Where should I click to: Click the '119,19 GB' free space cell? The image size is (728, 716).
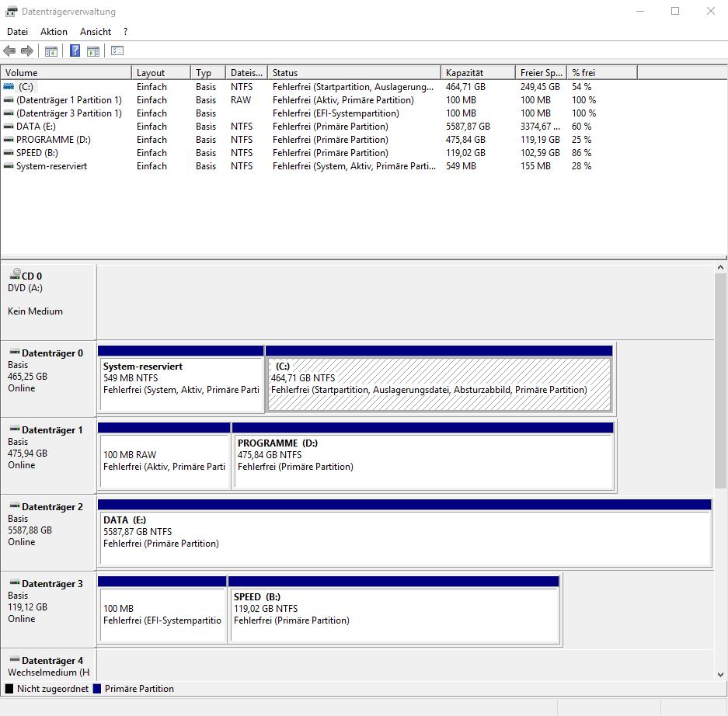click(x=540, y=139)
